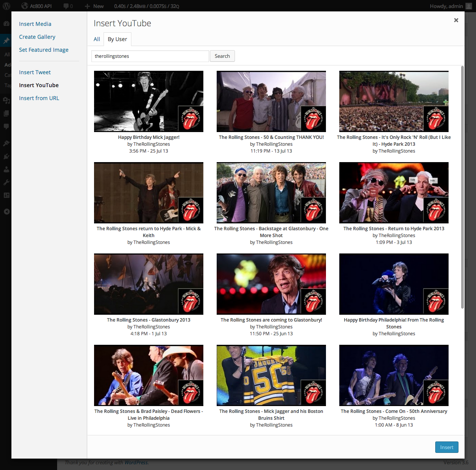Click date '1:00 AM - 8 Jun 13'
The width and height of the screenshot is (476, 470).
pyautogui.click(x=394, y=425)
